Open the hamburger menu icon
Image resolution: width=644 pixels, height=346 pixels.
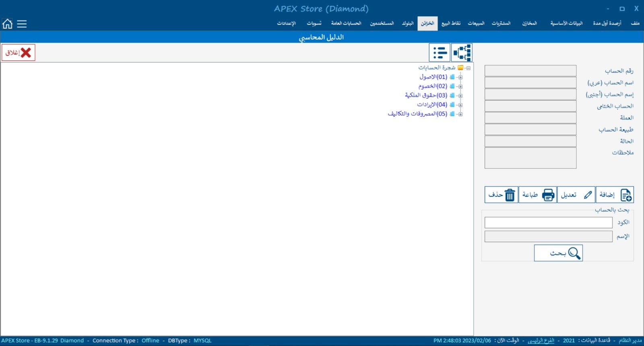pos(22,24)
